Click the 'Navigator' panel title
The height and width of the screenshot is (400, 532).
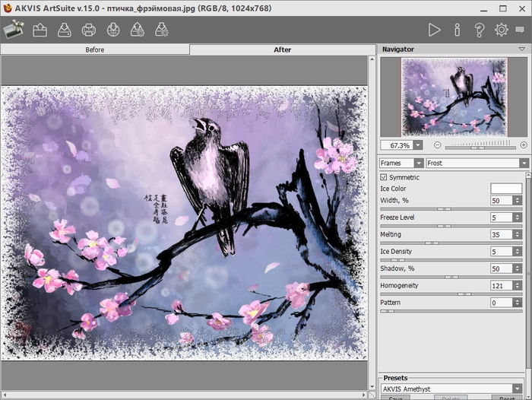[398, 49]
